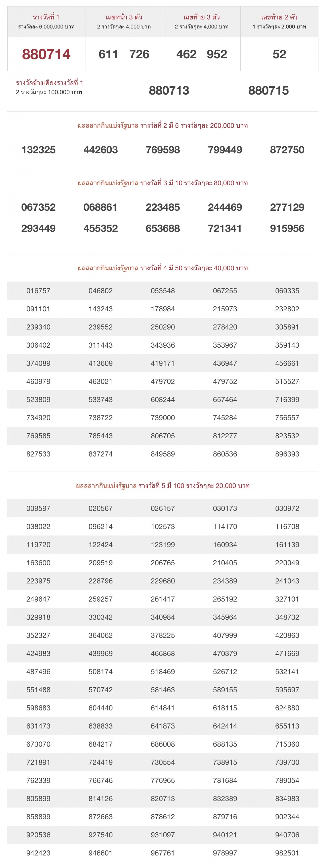
Task: Select second prize number 872750
Action: [x=287, y=150]
